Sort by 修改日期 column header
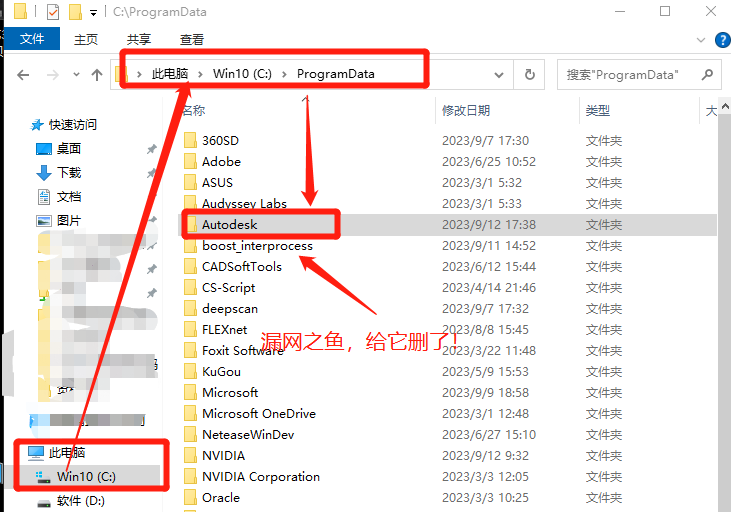Viewport: 731px width, 512px height. pyautogui.click(x=466, y=110)
